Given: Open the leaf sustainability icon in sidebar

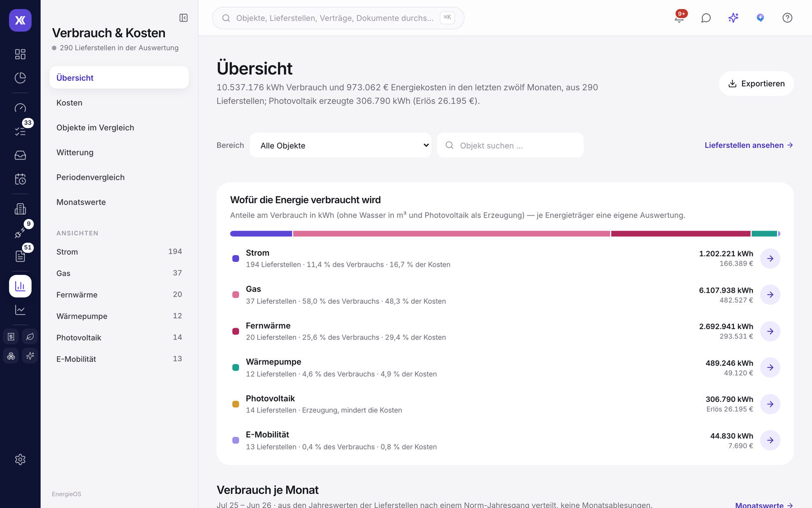Looking at the screenshot, I should click(30, 336).
